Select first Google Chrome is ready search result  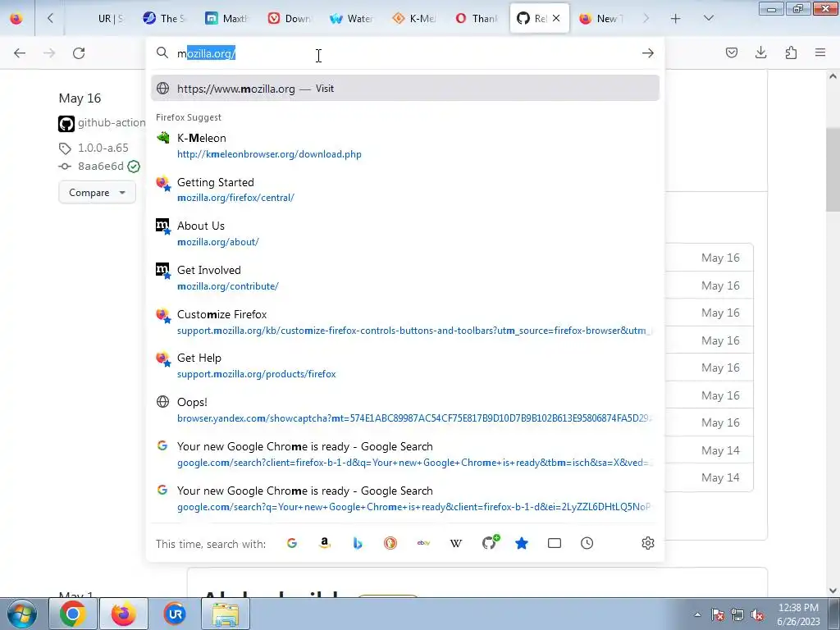point(405,454)
